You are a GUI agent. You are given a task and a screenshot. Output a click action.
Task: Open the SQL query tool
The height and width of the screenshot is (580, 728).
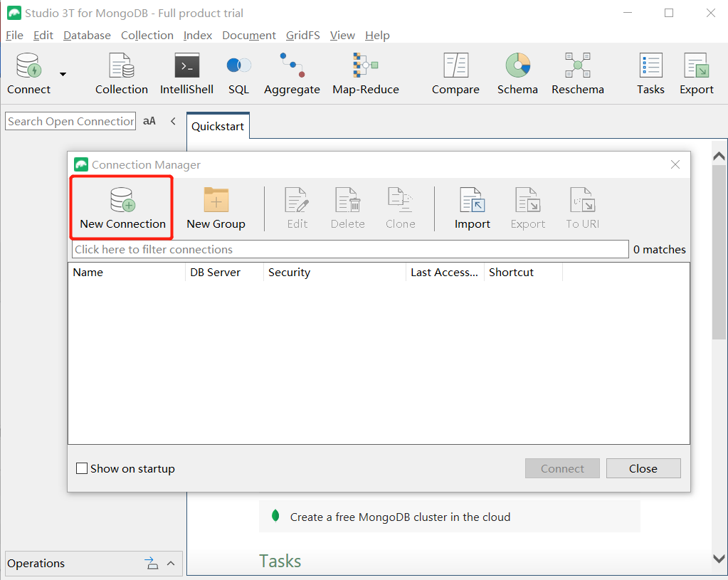pos(238,74)
